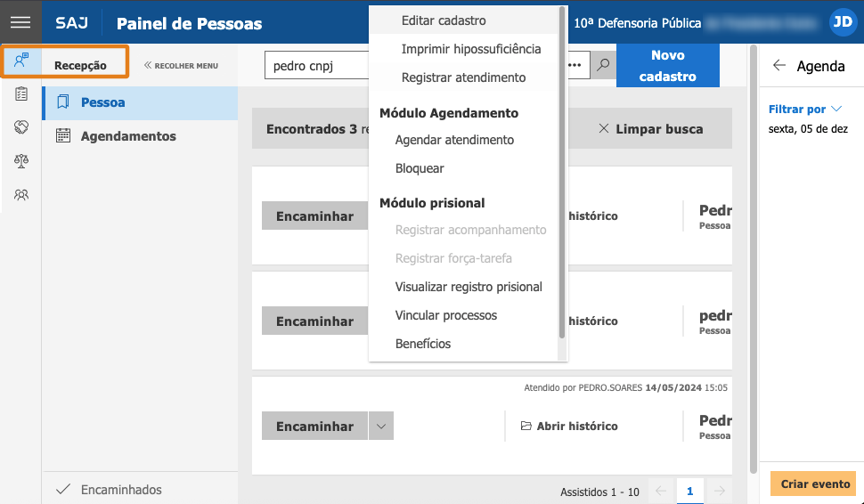Click the handshake sidebar icon
This screenshot has width=864, height=504.
pyautogui.click(x=21, y=127)
